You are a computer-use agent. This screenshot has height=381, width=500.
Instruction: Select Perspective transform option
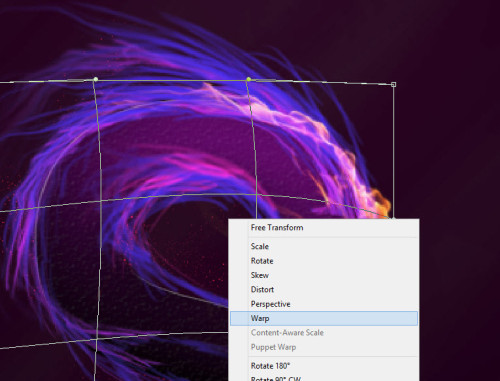pyautogui.click(x=324, y=304)
